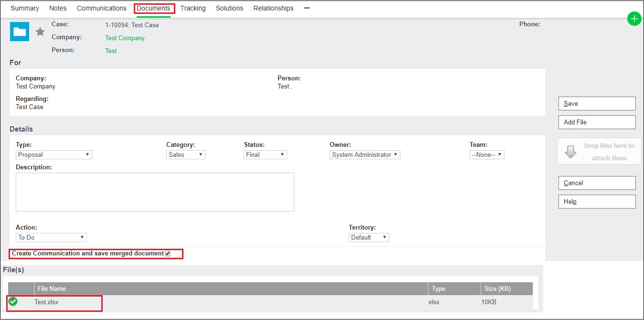Open the Status dropdown showing Final
This screenshot has width=644, height=320.
(x=265, y=155)
